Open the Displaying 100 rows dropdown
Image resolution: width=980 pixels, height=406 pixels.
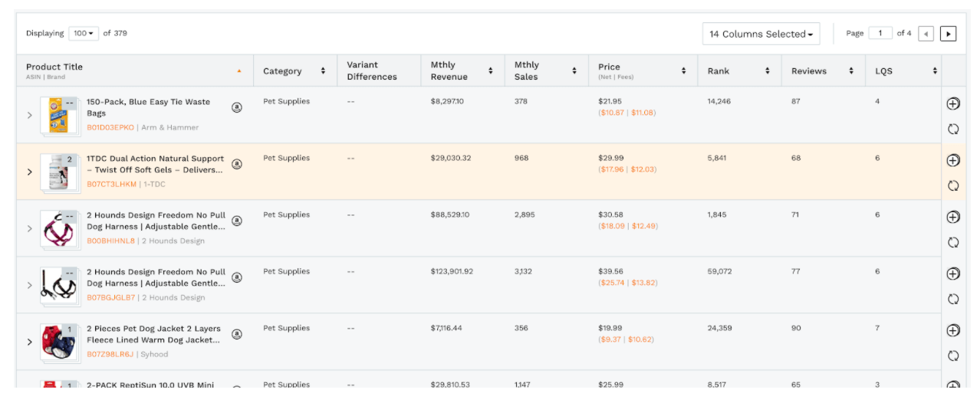click(x=84, y=33)
